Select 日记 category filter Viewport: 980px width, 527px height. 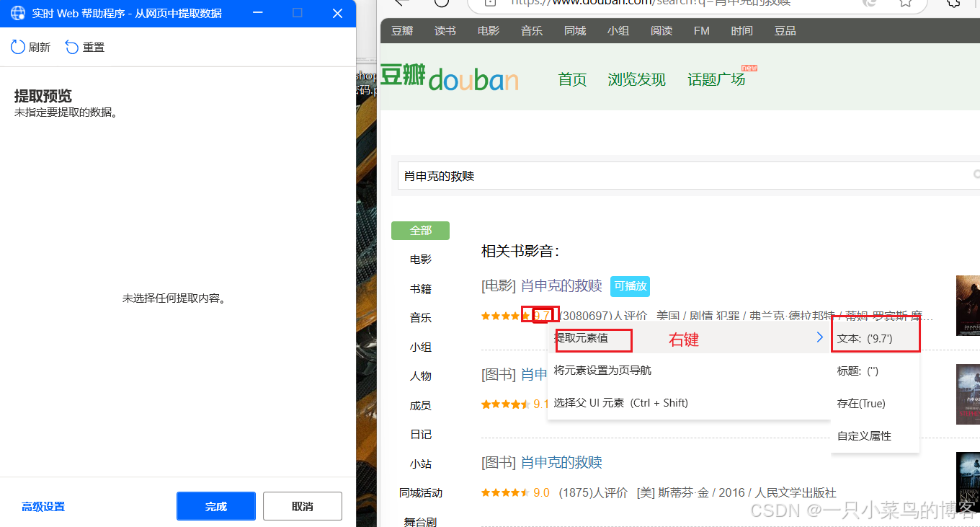point(421,434)
